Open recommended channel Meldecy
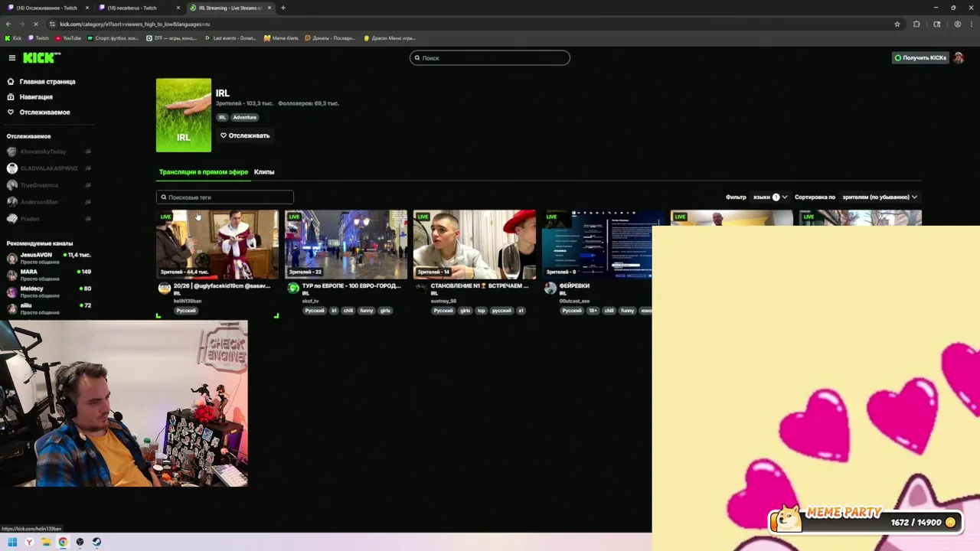The image size is (980, 551). tap(49, 292)
